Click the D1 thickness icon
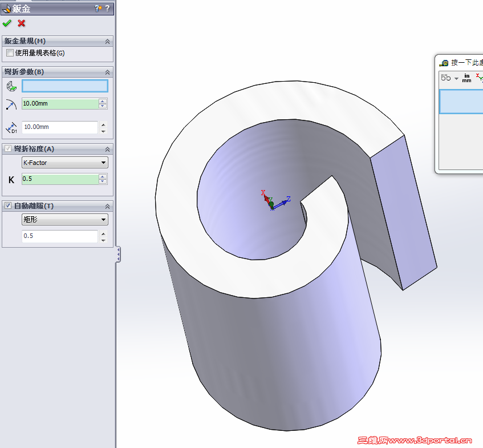The width and height of the screenshot is (483, 448). pos(11,128)
